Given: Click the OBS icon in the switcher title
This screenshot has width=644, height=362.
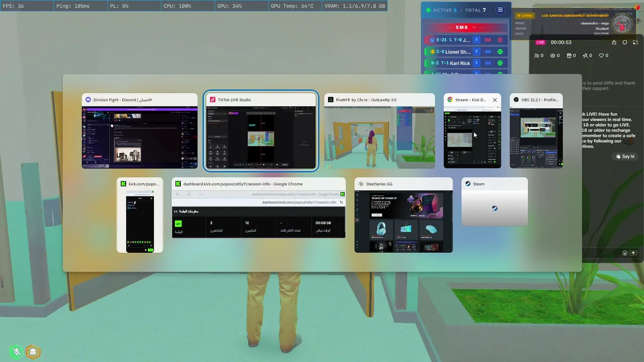Looking at the screenshot, I should pyautogui.click(x=516, y=100).
